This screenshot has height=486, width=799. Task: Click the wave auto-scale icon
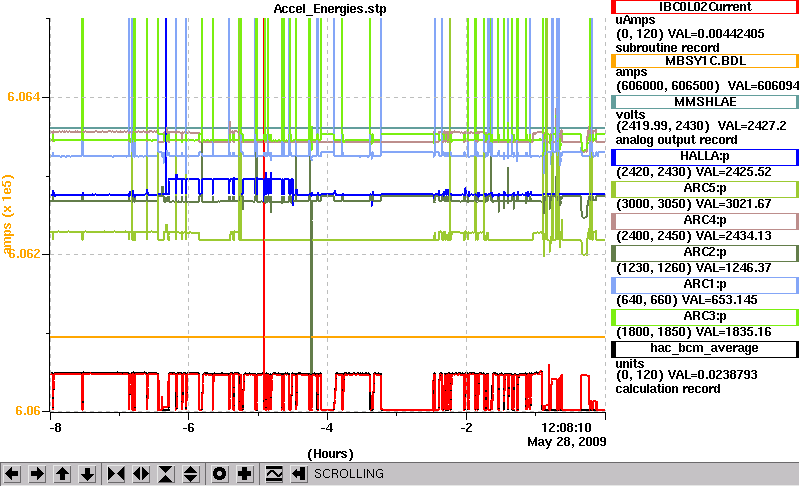tap(274, 474)
